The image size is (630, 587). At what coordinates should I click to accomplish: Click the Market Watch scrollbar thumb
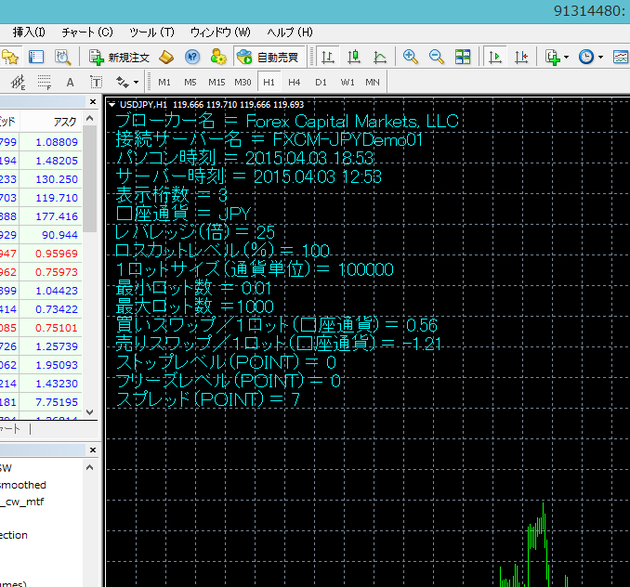(90, 179)
